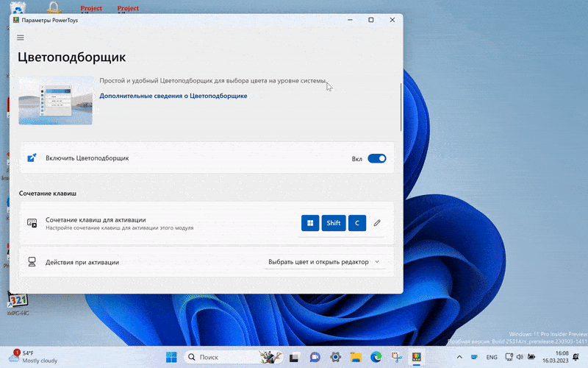Open the Snipping Tool from the taskbar
The height and width of the screenshot is (368, 588).
(396, 357)
